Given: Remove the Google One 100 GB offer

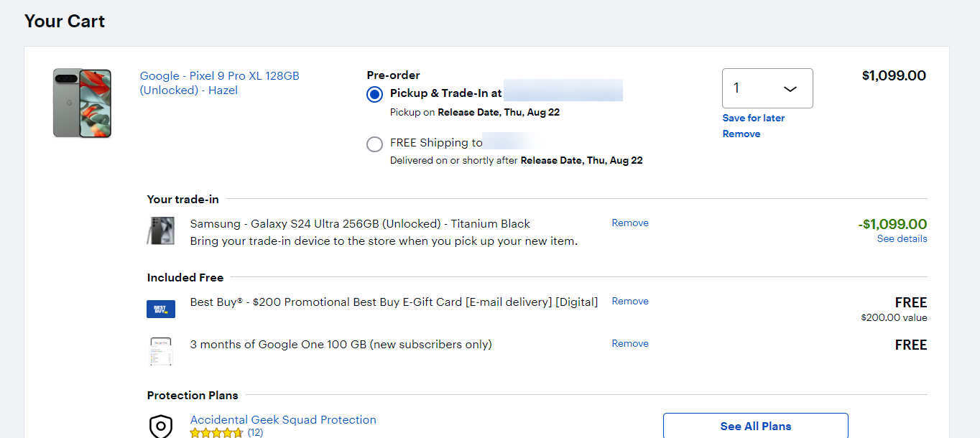Looking at the screenshot, I should pos(630,343).
